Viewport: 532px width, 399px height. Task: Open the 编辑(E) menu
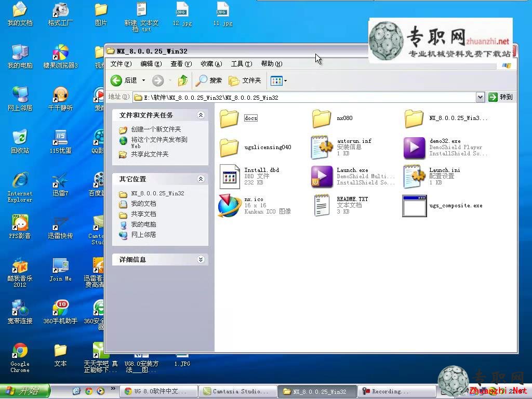tap(151, 64)
